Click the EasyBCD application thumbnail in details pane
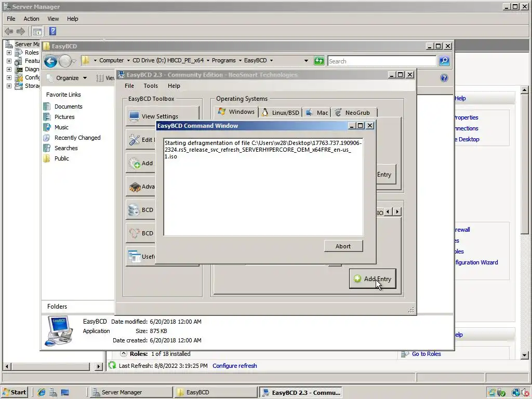The height and width of the screenshot is (399, 532). pyautogui.click(x=59, y=331)
